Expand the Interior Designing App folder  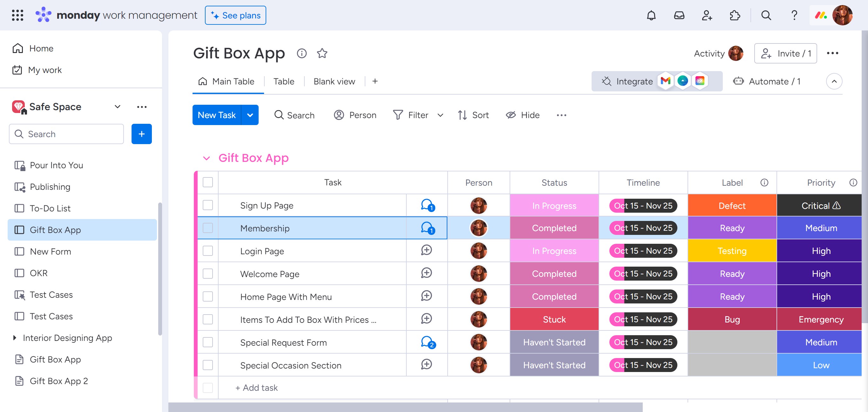coord(14,338)
